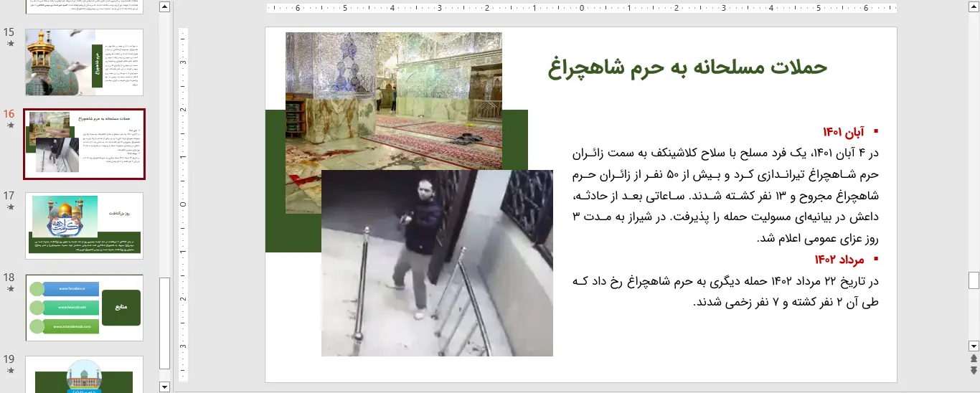Click the animation star icon under slide 16
This screenshot has height=393, width=980.
[10, 125]
